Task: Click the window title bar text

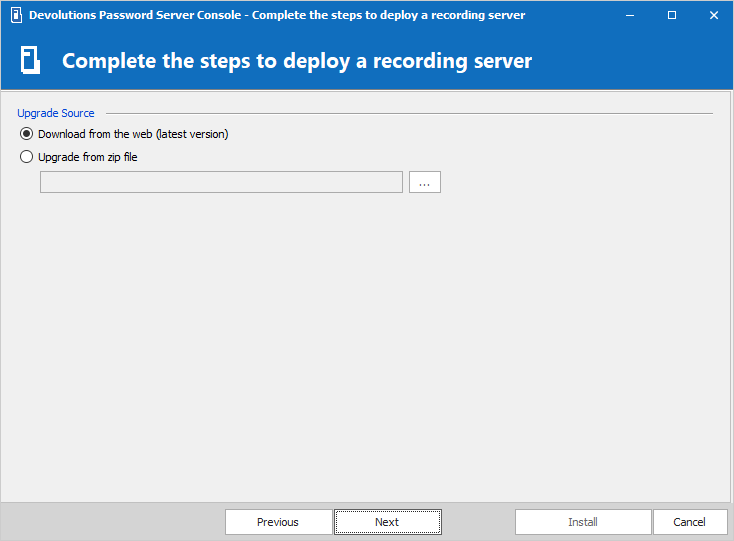Action: tap(276, 15)
